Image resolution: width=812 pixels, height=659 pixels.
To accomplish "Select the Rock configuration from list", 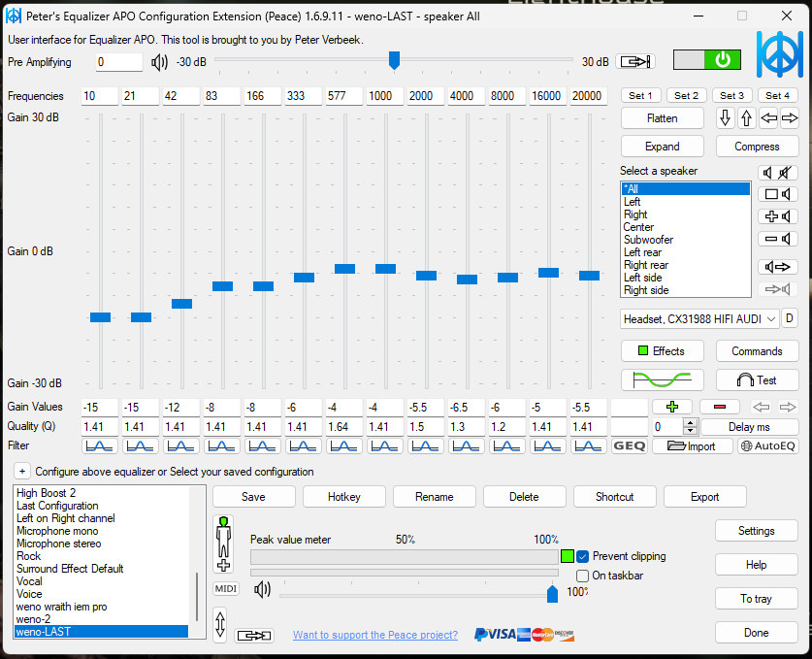I will coord(29,556).
